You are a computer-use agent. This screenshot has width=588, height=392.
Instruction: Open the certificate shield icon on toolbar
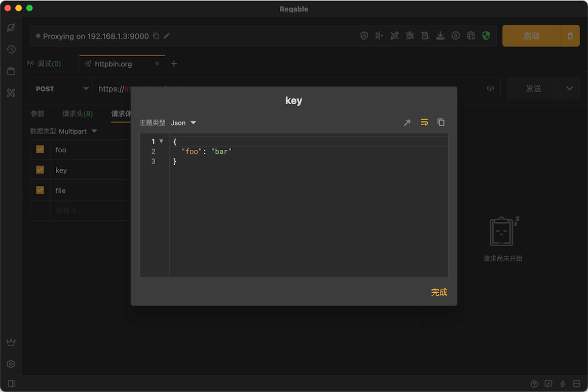pyautogui.click(x=364, y=35)
